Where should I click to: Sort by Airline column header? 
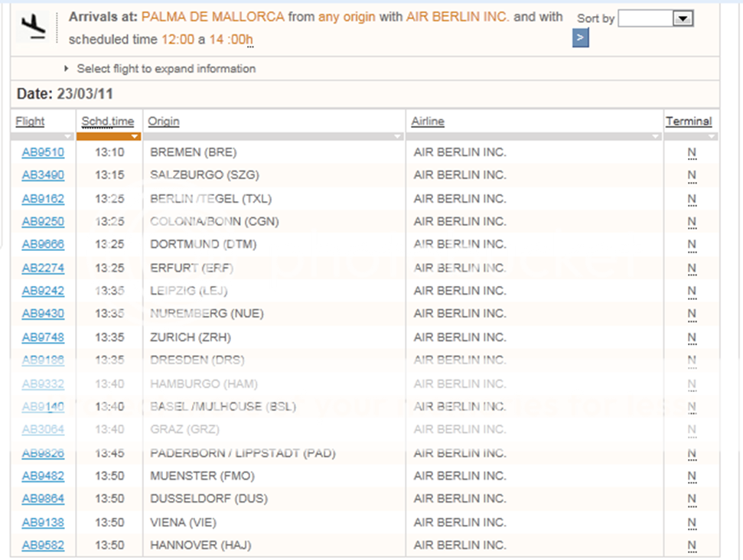427,121
